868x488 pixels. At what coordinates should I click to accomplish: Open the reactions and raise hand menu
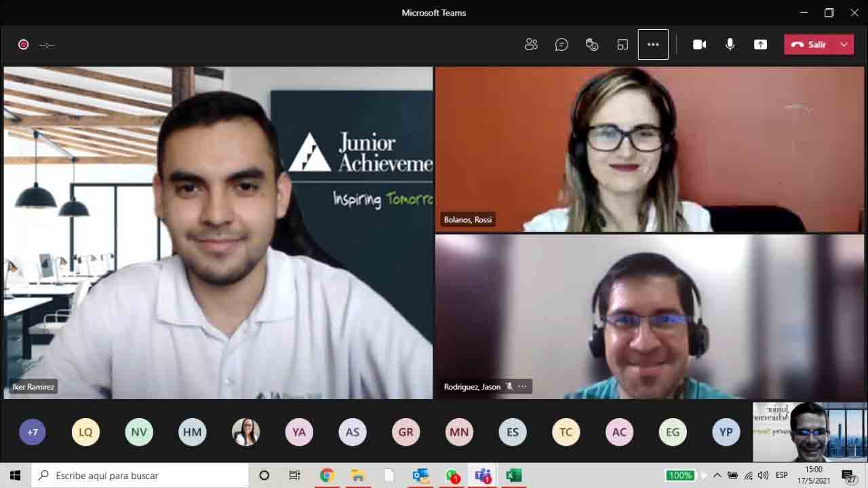[x=592, y=45]
